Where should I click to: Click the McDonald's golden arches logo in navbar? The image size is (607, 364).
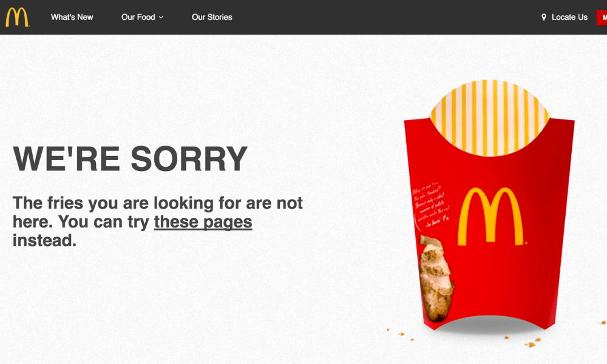pos(18,17)
